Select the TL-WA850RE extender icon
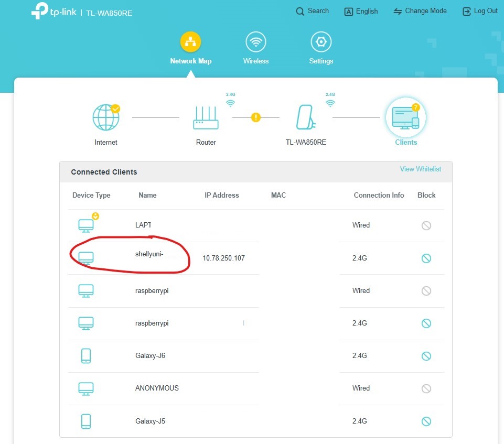This screenshot has width=504, height=444. click(x=306, y=117)
